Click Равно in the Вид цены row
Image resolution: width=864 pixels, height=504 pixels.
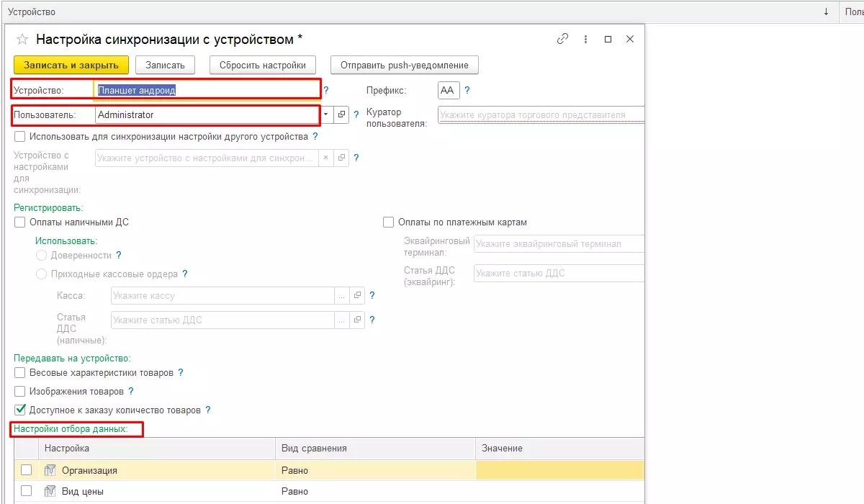click(x=294, y=491)
